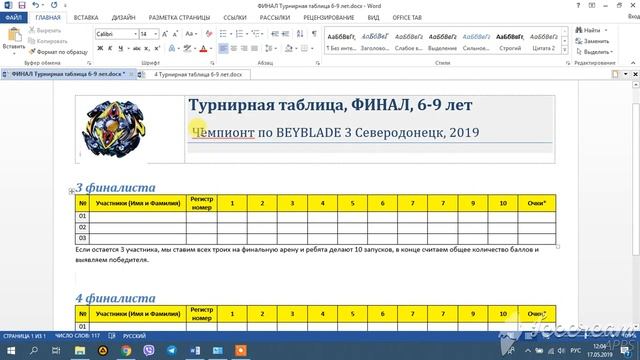Viewport: 640px width, 360px height.
Task: Toggle Strikethrough (abc) formatting
Action: click(x=137, y=49)
